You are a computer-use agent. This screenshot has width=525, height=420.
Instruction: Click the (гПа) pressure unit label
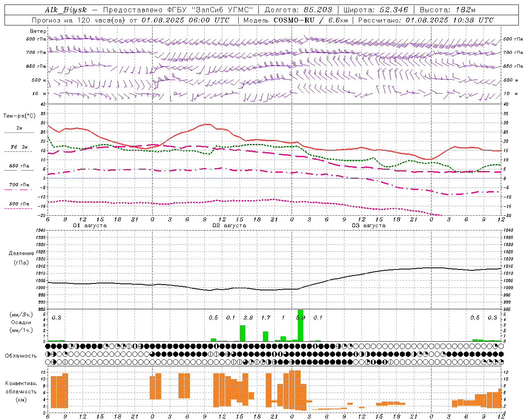(x=21, y=263)
